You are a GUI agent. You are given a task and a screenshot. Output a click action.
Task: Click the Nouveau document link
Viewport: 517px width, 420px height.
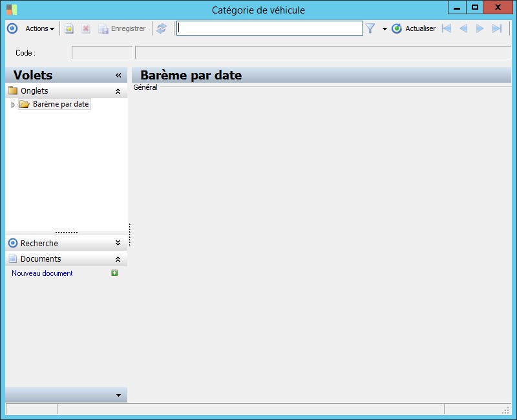tap(42, 273)
